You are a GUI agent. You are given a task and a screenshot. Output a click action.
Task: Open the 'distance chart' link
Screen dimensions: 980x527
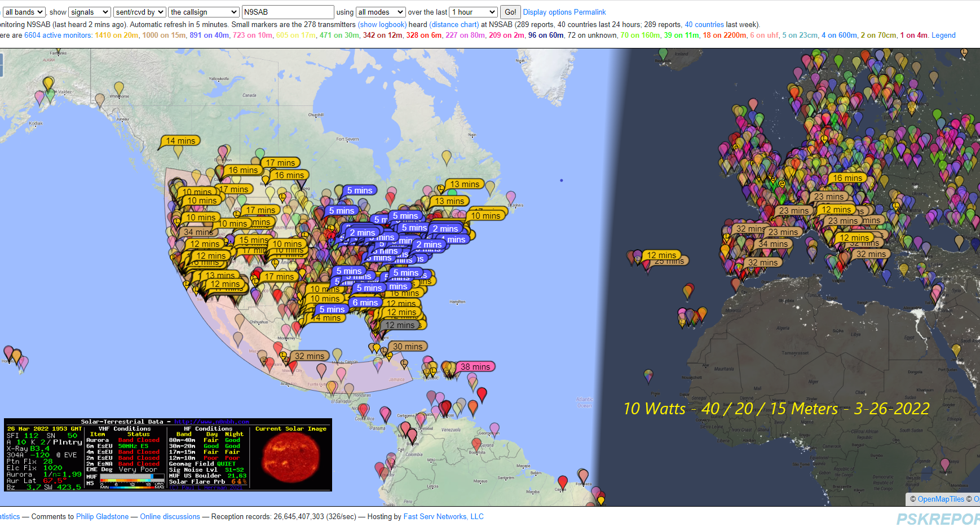454,24
